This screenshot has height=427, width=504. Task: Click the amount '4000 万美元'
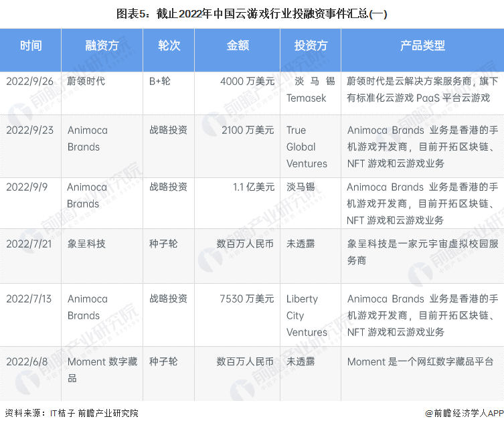(247, 81)
